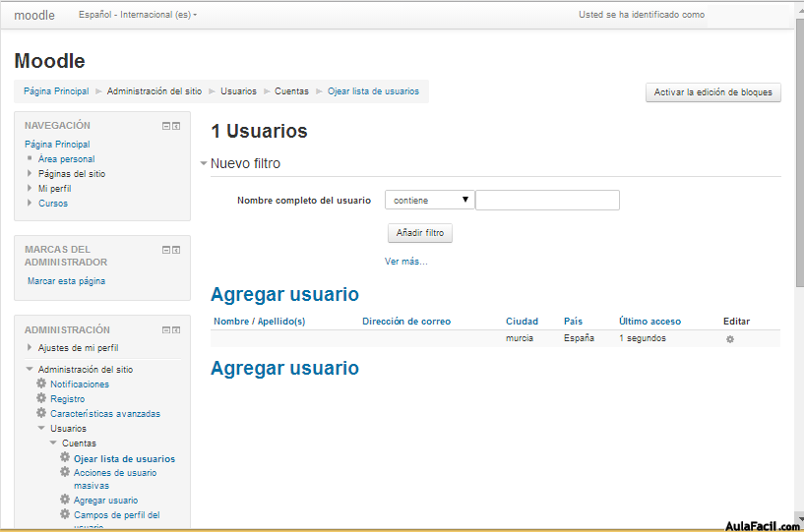Open the Español - Internacional language menu
804x532 pixels.
click(x=138, y=15)
